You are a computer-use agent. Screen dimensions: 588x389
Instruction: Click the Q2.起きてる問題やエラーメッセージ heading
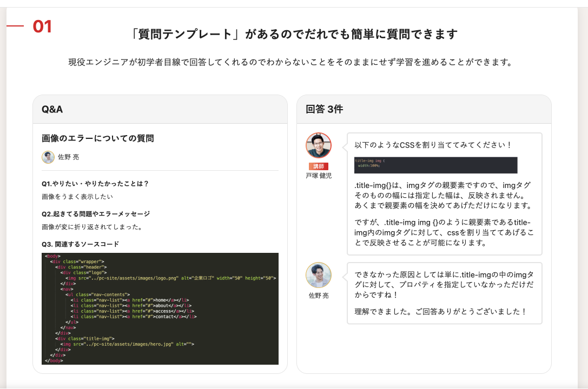[x=96, y=213]
